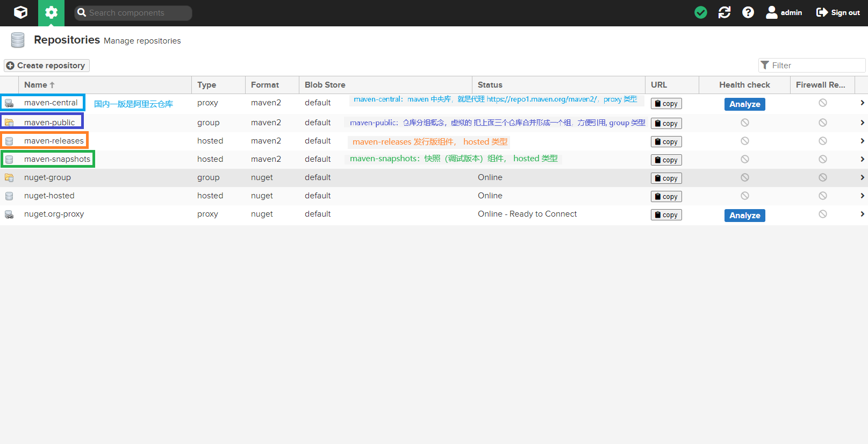868x444 pixels.
Task: Copy URL of maven-releases repository
Action: 666,142
